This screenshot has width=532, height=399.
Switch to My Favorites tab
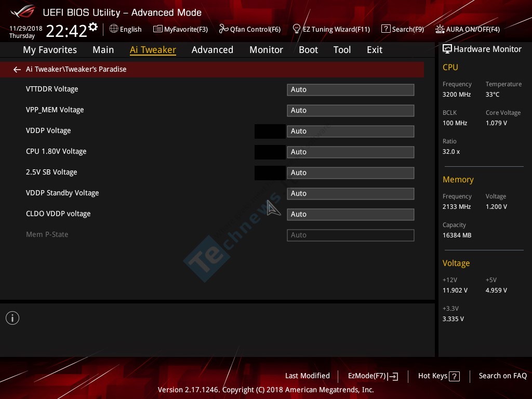50,50
